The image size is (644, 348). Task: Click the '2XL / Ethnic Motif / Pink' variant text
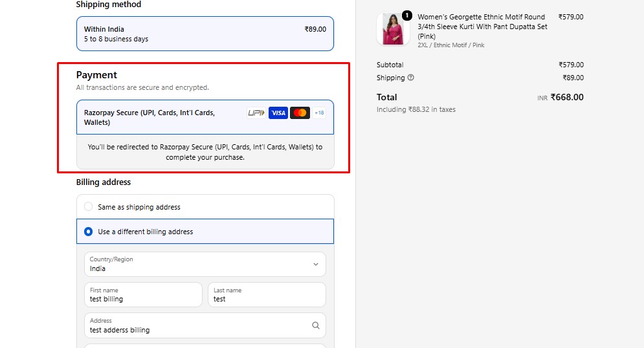(451, 45)
